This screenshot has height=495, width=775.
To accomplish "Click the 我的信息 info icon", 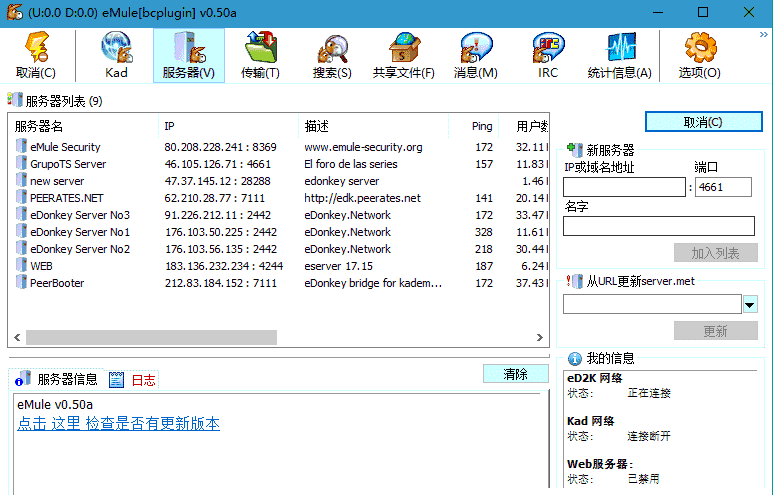I will click(x=575, y=358).
